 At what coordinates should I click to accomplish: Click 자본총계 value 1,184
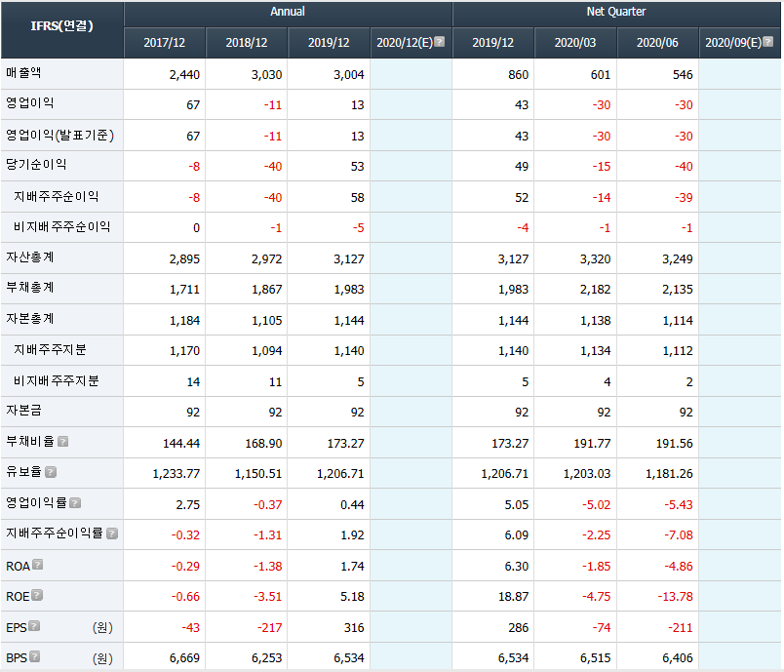click(x=184, y=321)
